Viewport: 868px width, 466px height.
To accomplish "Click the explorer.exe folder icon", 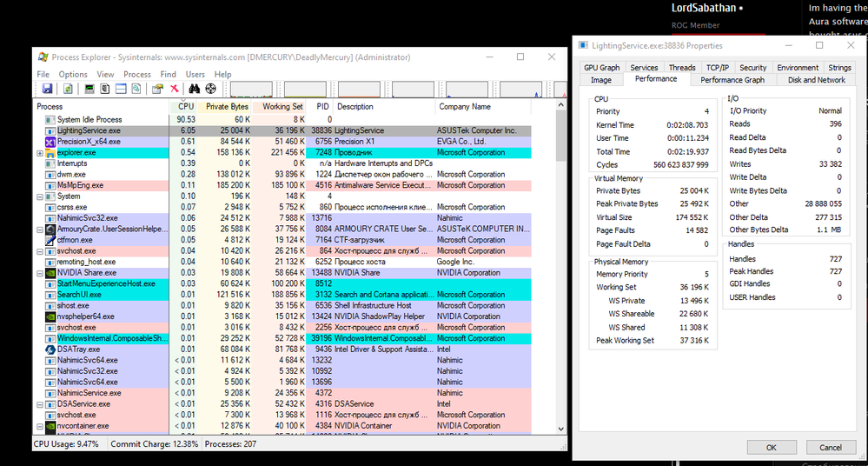I will pyautogui.click(x=50, y=152).
